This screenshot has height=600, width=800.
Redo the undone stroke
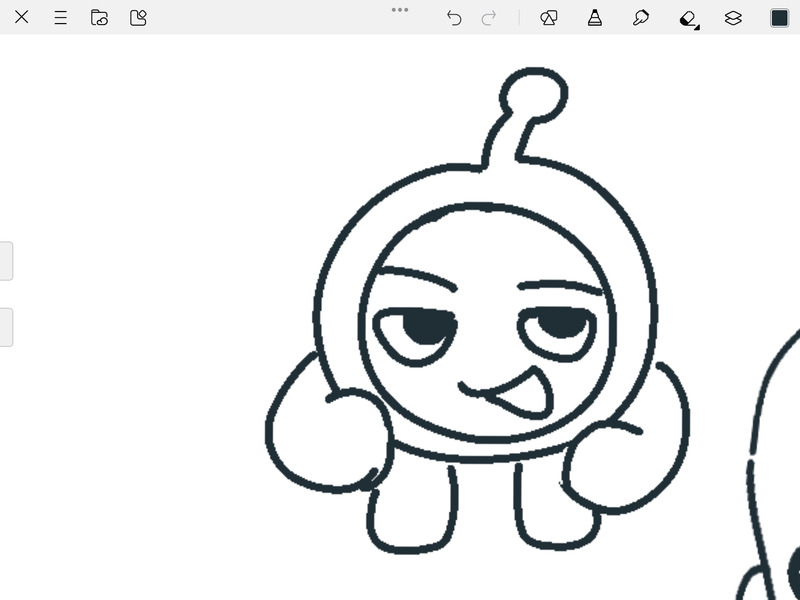coord(489,18)
